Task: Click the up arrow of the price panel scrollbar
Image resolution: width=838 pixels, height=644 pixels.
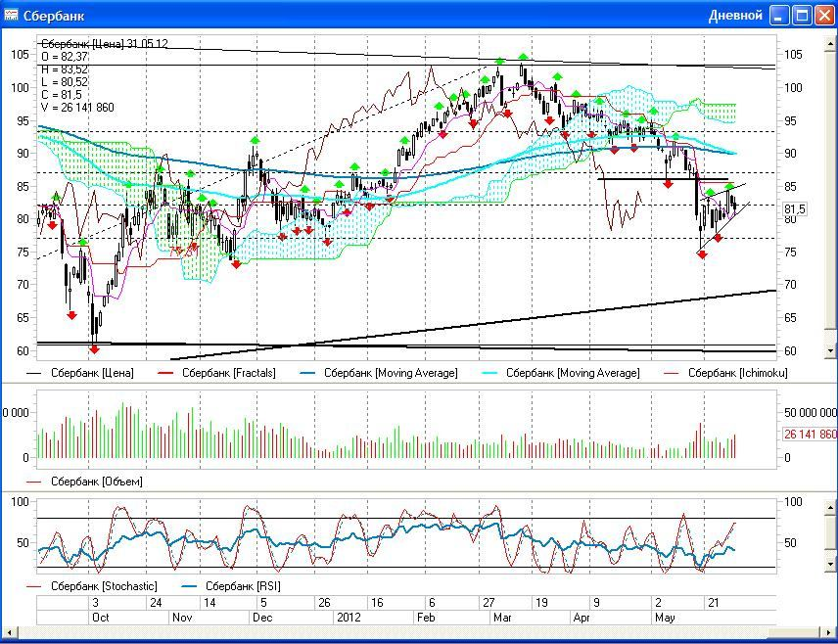Action: pyautogui.click(x=831, y=42)
